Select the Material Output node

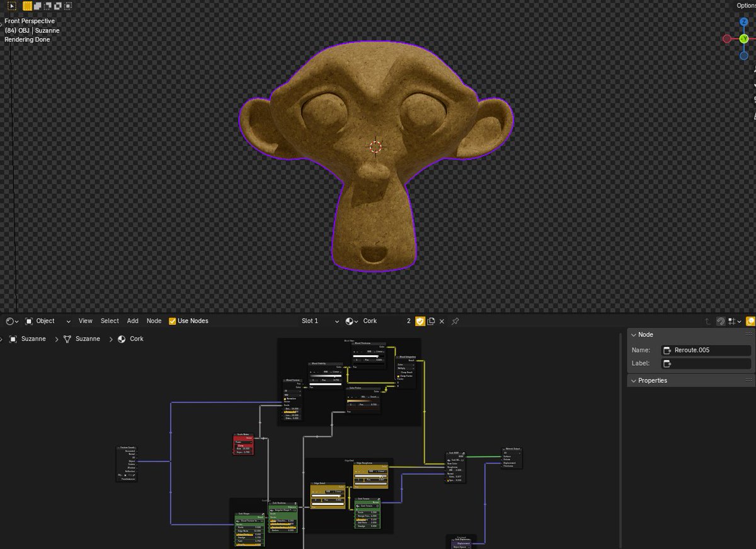[512, 458]
